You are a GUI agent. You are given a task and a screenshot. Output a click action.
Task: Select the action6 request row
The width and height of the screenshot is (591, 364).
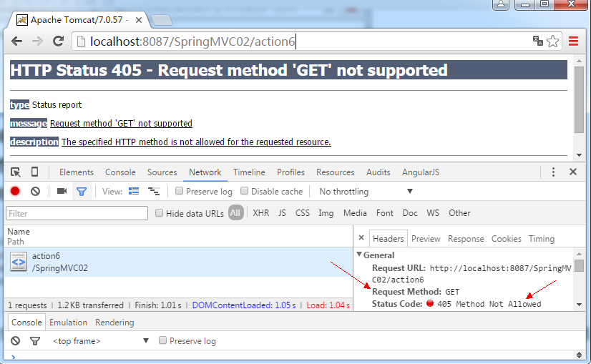click(178, 262)
